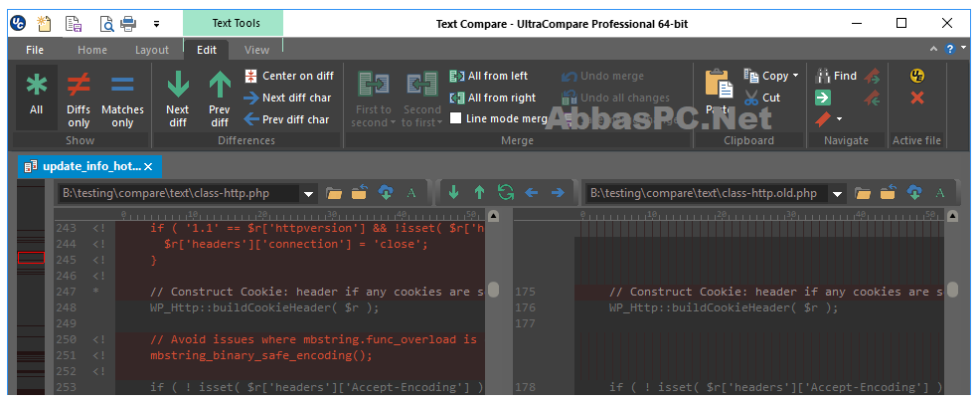Screen dimensions: 980x402
Task: Click the green refresh compare icon
Action: 506,193
